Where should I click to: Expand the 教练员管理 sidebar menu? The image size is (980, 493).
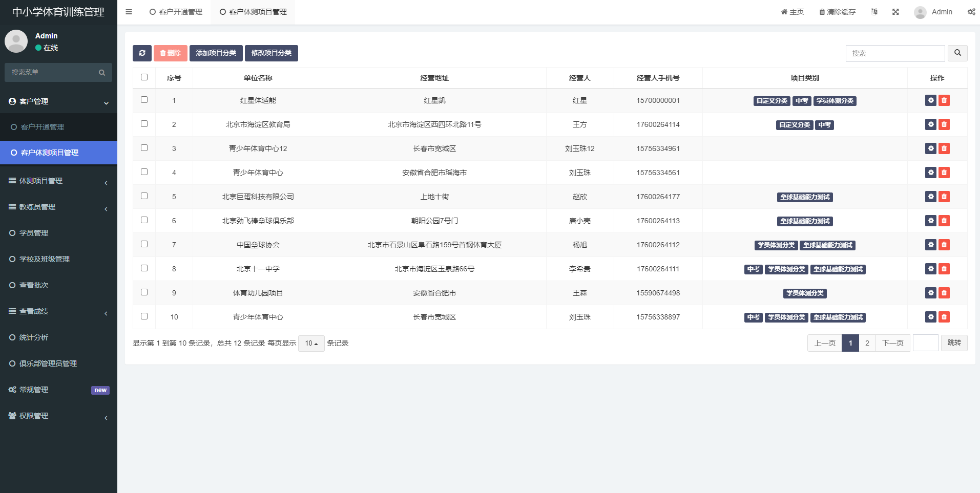coord(58,207)
